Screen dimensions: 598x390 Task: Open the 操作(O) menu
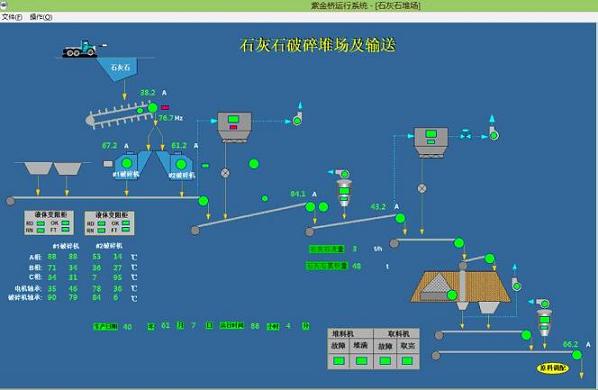click(x=41, y=17)
